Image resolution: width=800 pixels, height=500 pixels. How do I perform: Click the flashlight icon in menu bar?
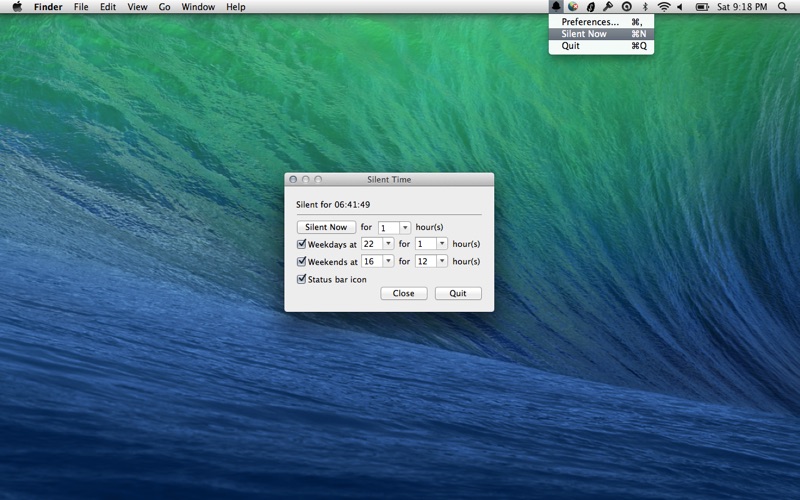click(608, 7)
